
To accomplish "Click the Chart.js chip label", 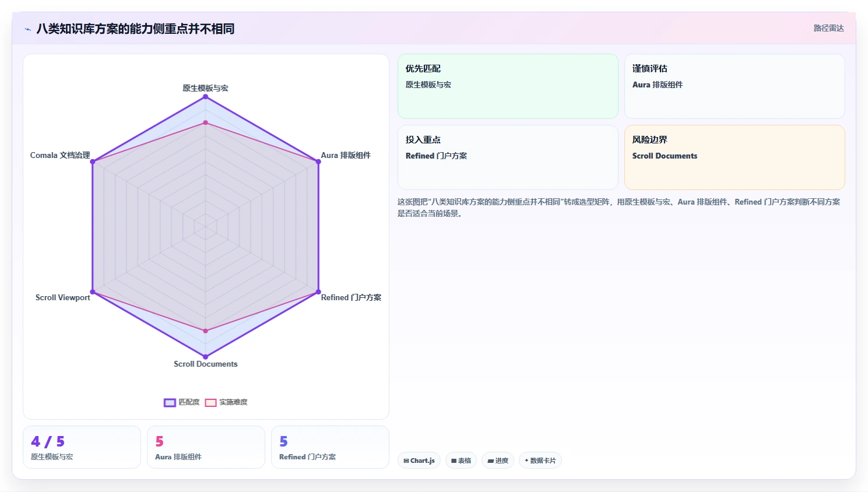I will click(423, 461).
